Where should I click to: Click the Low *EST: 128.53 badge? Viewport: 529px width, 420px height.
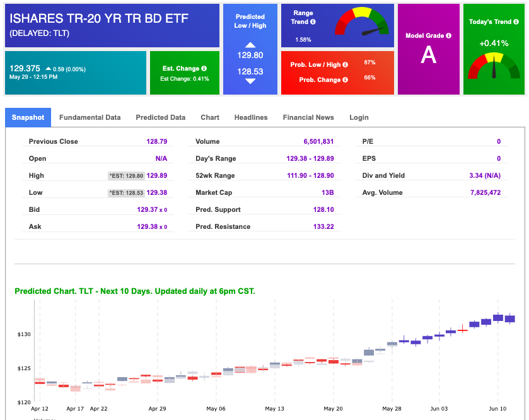coord(127,193)
